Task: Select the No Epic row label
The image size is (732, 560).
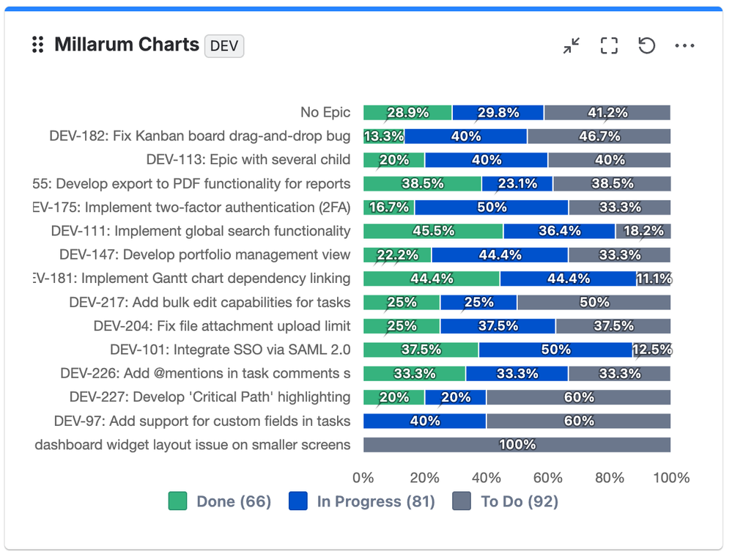Action: [325, 112]
